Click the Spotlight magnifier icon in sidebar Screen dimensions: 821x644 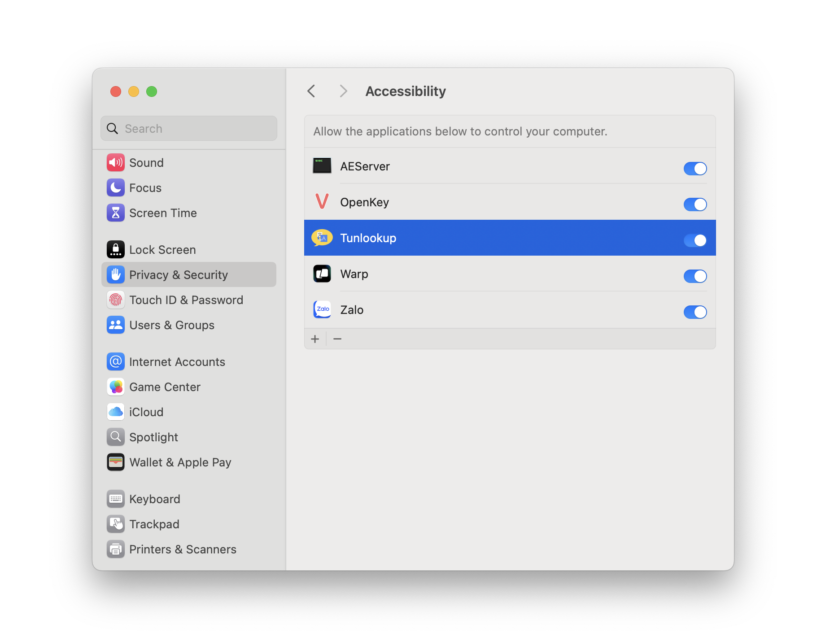(116, 437)
